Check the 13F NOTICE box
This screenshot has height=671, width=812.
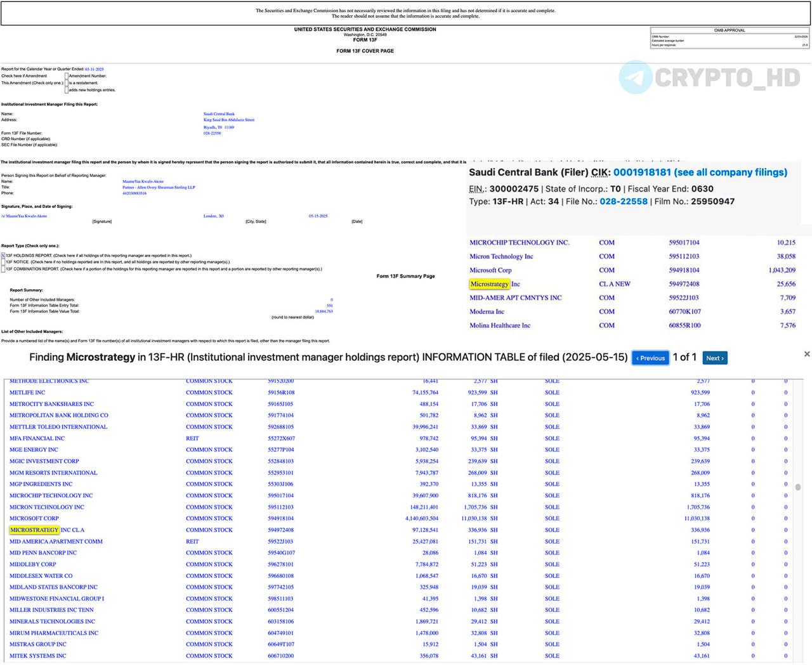tap(3, 262)
